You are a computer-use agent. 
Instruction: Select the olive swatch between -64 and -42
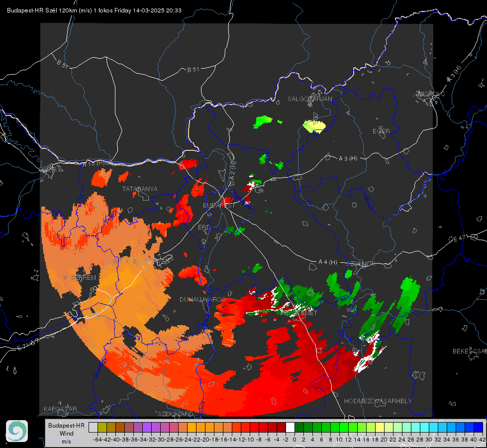tap(102, 427)
